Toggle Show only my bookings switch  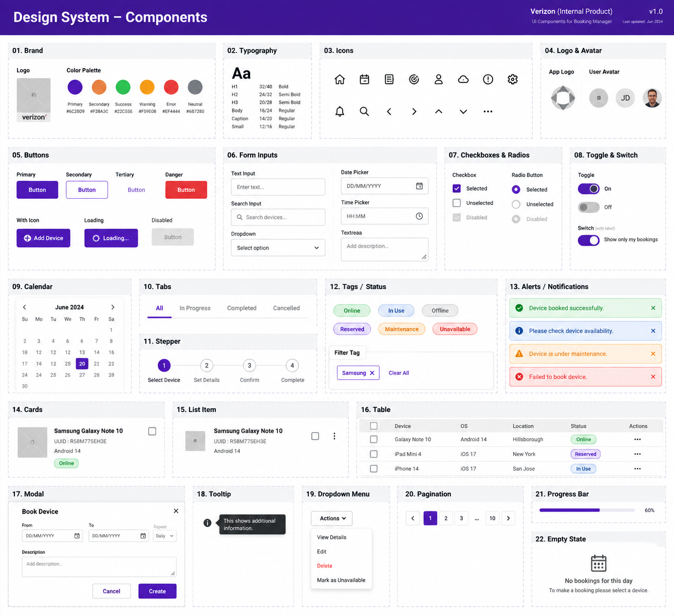point(589,240)
